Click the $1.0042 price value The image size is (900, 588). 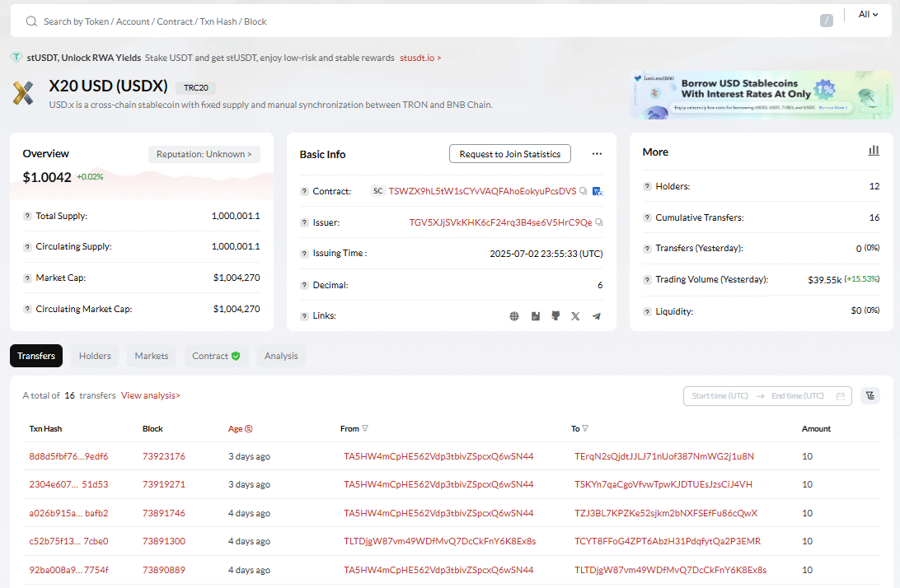tap(47, 178)
